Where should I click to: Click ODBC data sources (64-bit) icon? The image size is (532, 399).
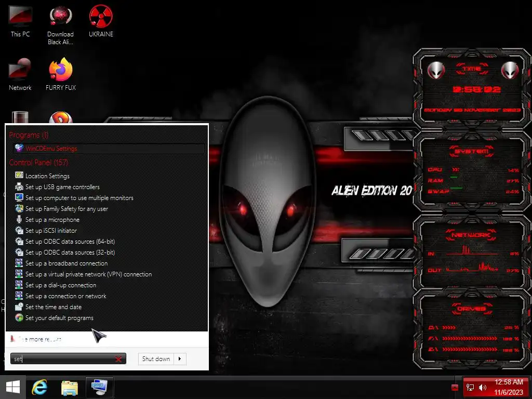click(19, 241)
